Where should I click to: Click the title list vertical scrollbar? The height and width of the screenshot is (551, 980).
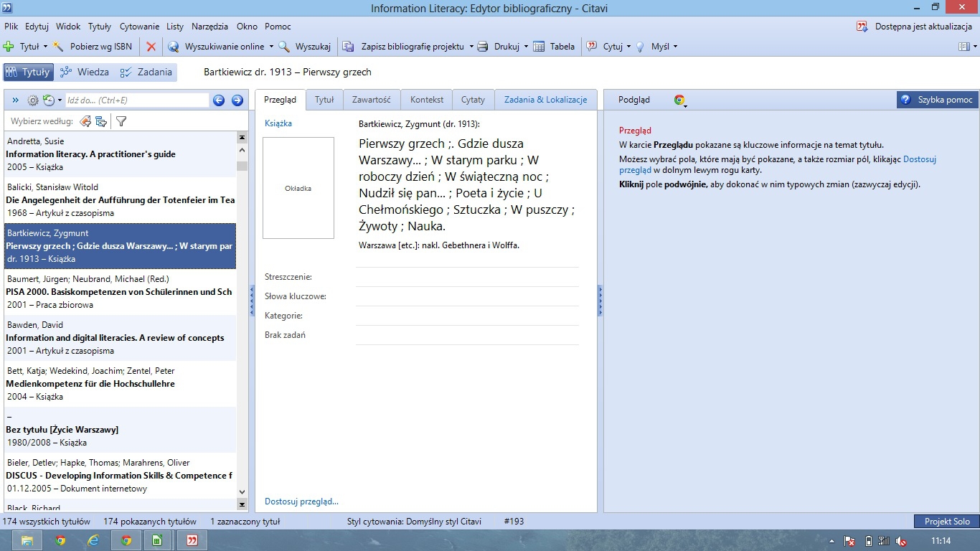(242, 321)
